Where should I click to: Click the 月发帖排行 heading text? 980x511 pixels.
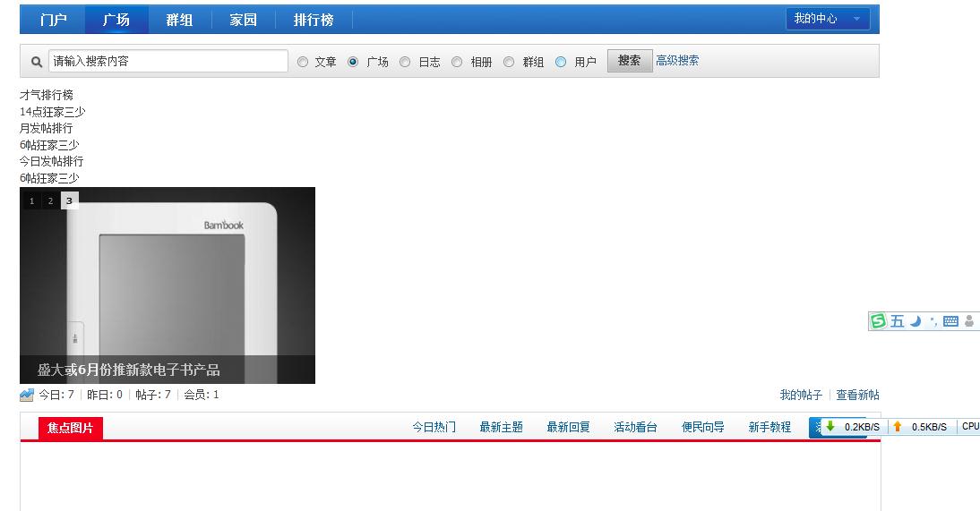47,128
